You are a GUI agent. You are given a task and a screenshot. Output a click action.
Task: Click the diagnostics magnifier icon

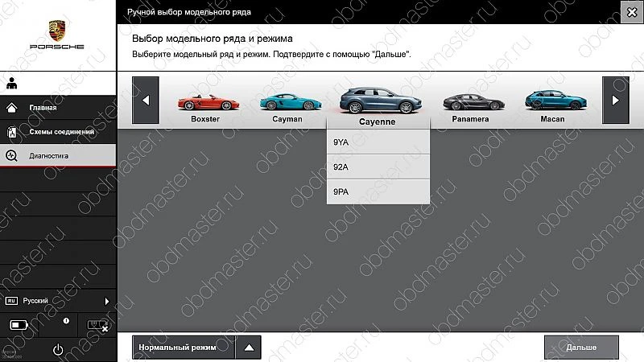pyautogui.click(x=11, y=155)
